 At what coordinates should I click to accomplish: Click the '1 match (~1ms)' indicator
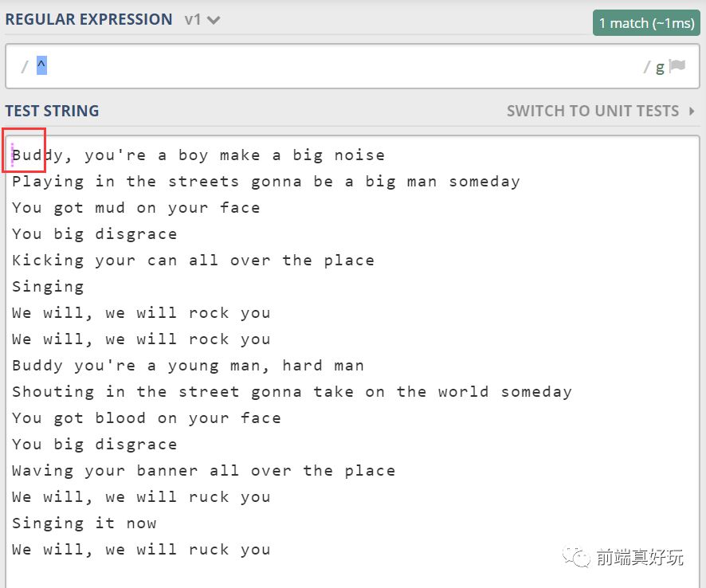[x=646, y=23]
